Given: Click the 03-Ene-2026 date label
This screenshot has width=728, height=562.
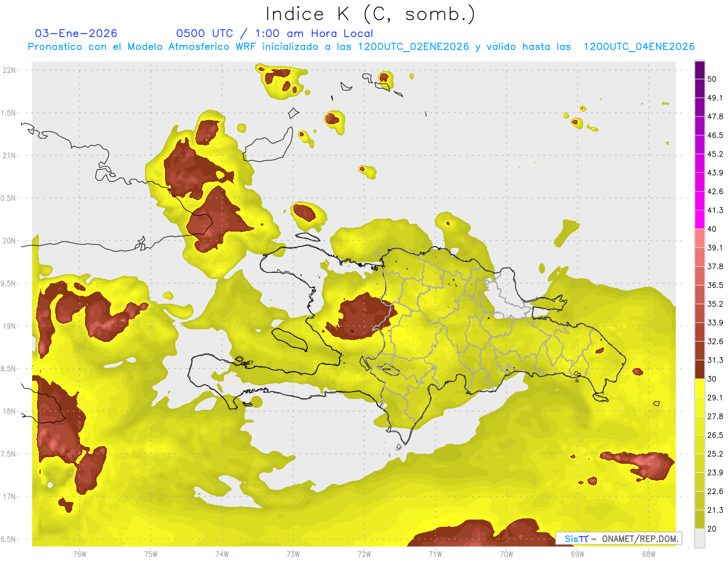Looking at the screenshot, I should click(76, 33).
